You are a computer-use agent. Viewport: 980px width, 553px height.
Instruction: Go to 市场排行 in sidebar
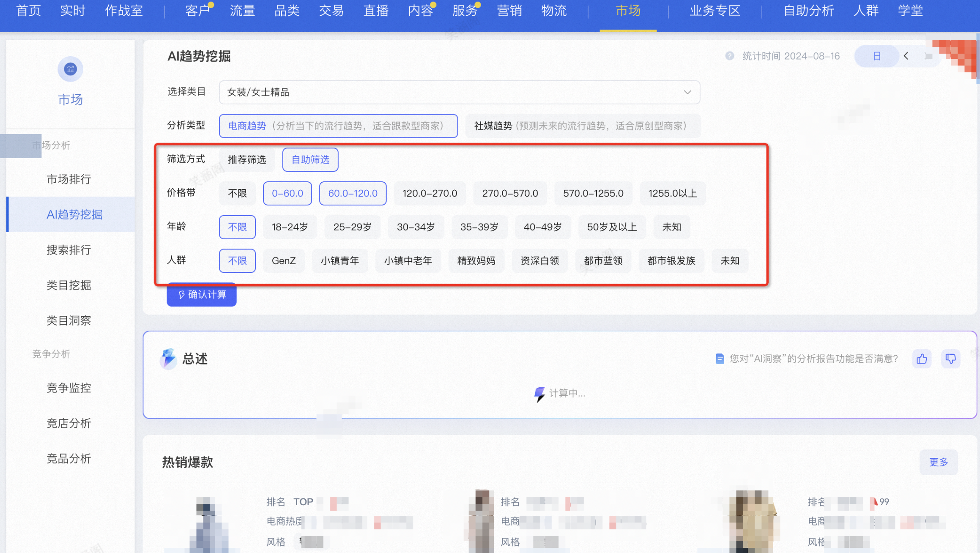click(69, 179)
